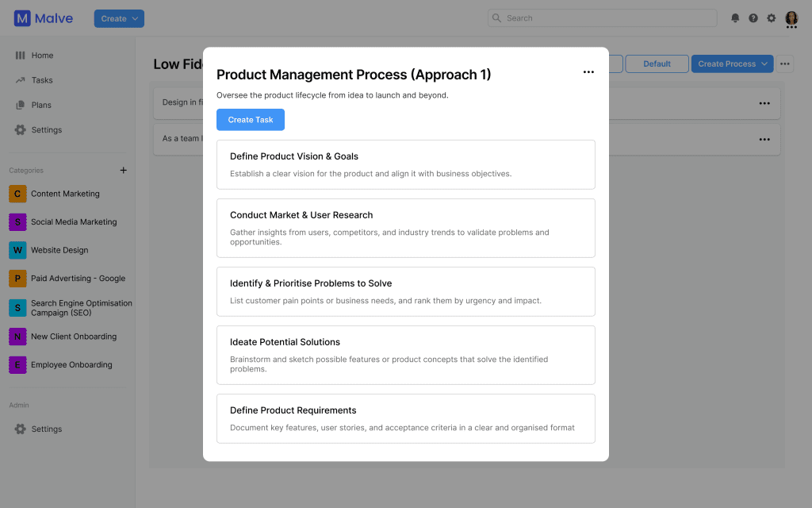
Task: Open the user profile avatar
Action: (x=791, y=18)
